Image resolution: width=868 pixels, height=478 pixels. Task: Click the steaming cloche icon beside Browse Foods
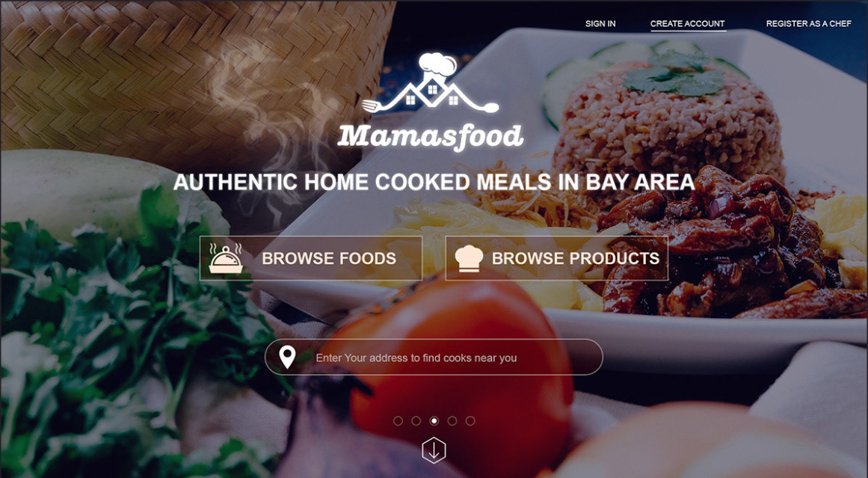(225, 258)
